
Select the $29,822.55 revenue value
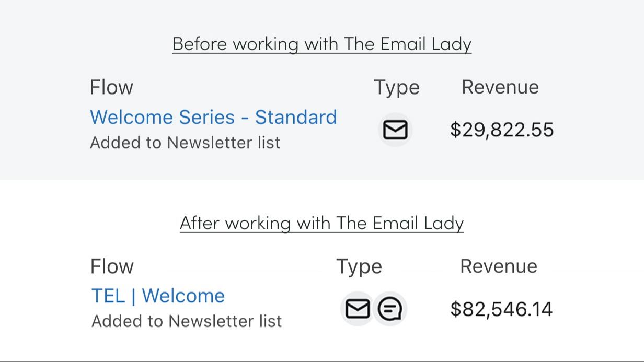(501, 130)
